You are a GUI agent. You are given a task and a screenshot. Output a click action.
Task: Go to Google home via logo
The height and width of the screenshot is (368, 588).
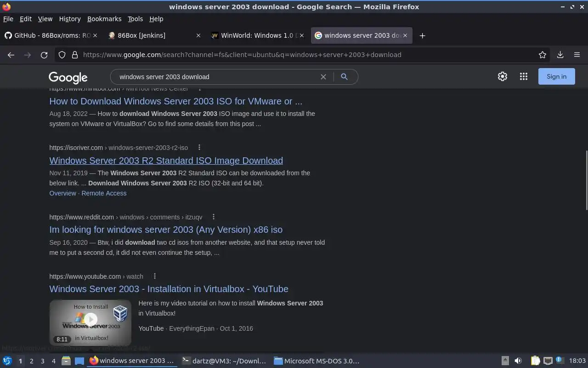click(68, 77)
